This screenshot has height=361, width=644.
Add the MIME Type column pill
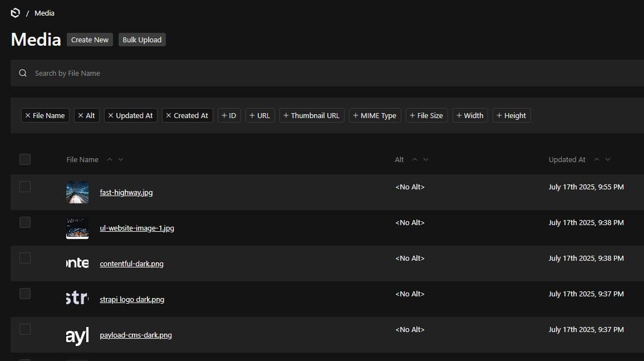pyautogui.click(x=375, y=115)
